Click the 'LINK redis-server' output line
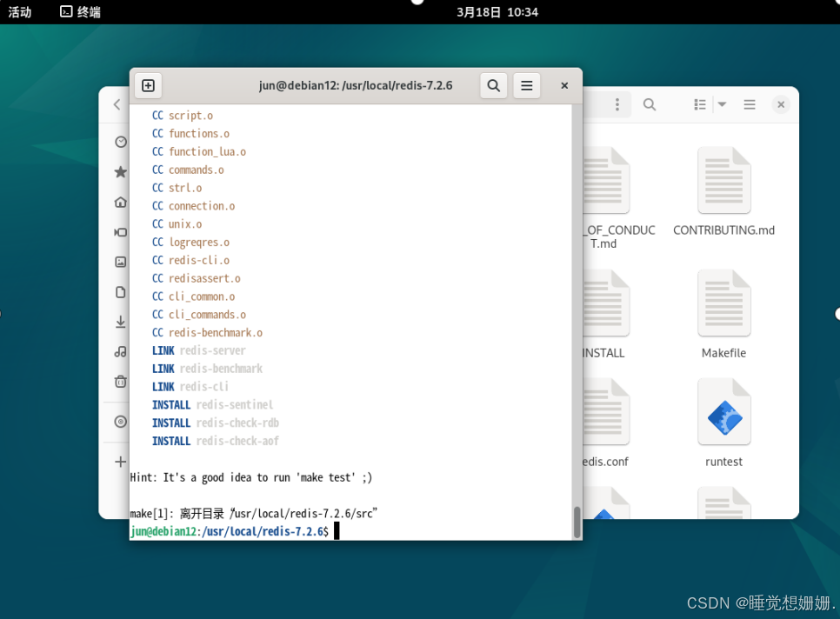The width and height of the screenshot is (840, 619). pyautogui.click(x=199, y=350)
